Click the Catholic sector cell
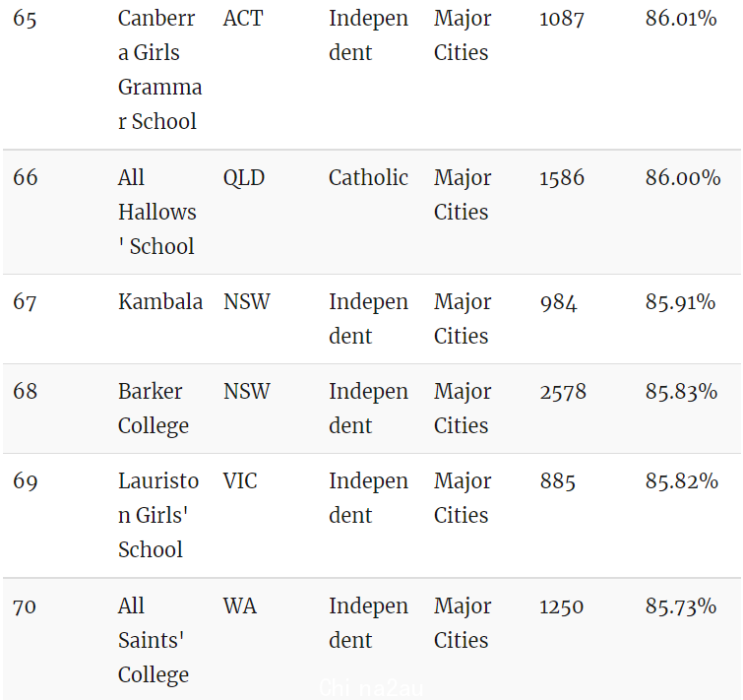The height and width of the screenshot is (700, 743). (x=368, y=178)
